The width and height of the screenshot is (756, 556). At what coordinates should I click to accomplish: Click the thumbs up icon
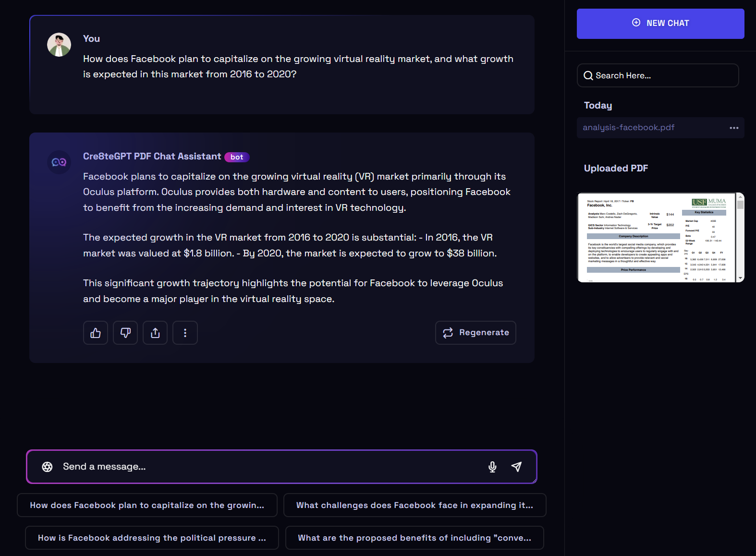click(x=96, y=333)
